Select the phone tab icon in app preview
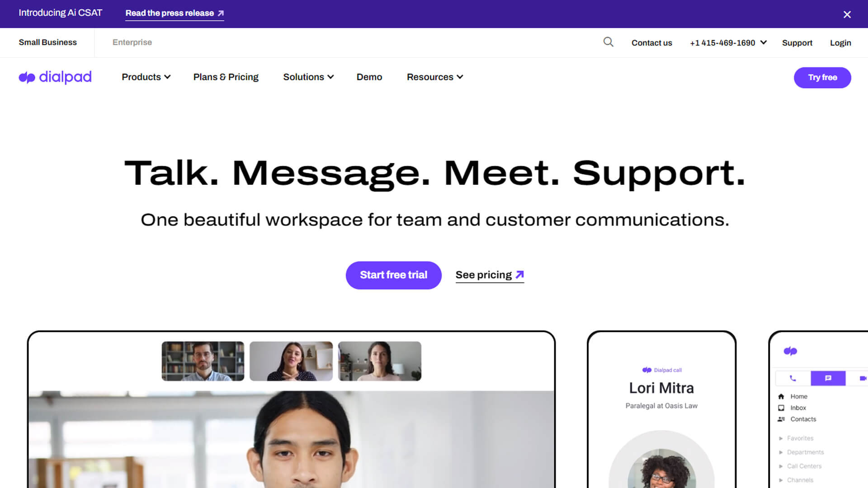868x488 pixels. click(x=793, y=378)
